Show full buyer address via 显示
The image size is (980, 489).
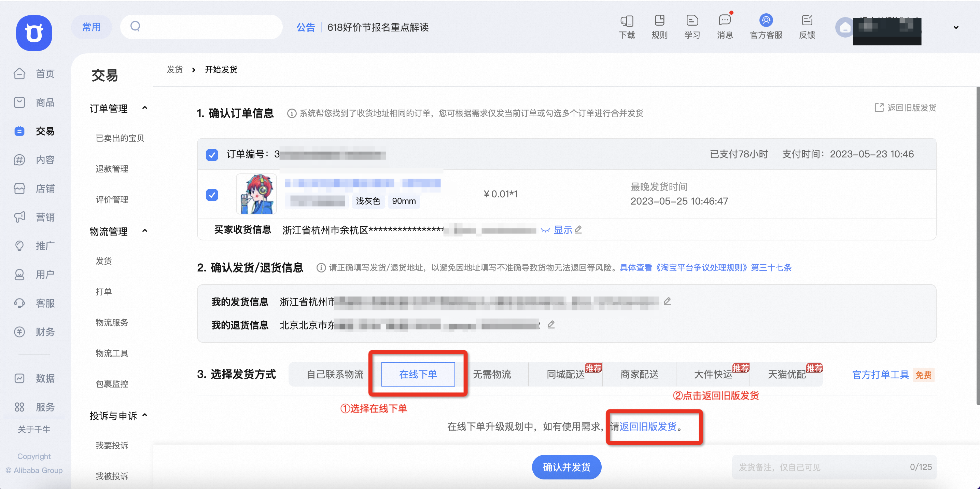563,230
